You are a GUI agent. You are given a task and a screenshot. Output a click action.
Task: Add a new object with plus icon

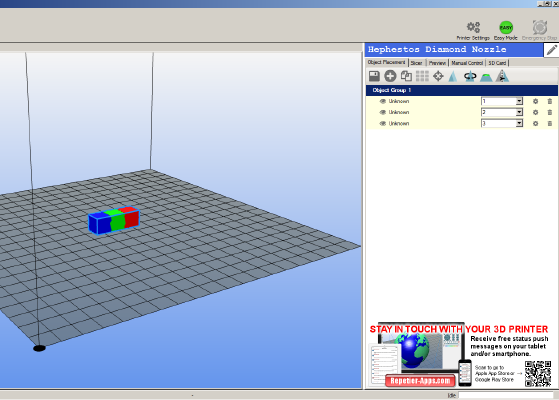[x=390, y=76]
